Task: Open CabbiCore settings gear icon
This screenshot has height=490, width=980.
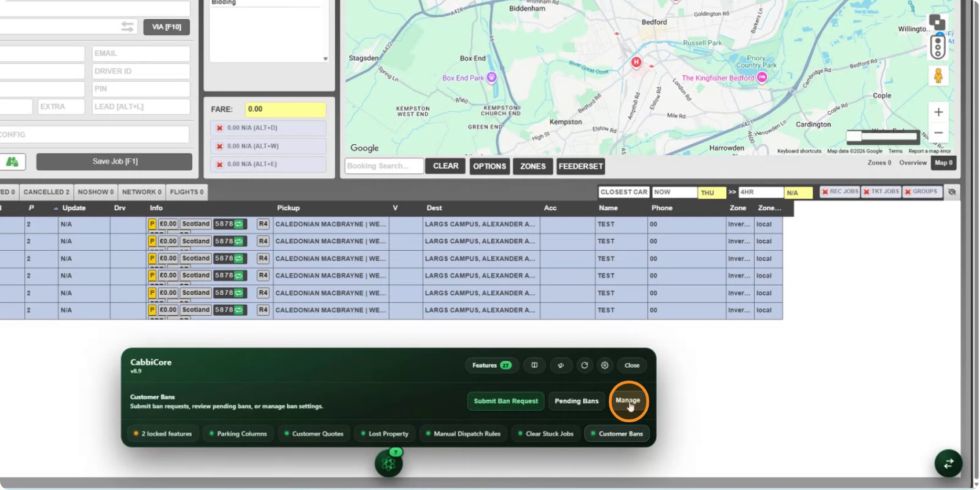Action: pos(605,365)
